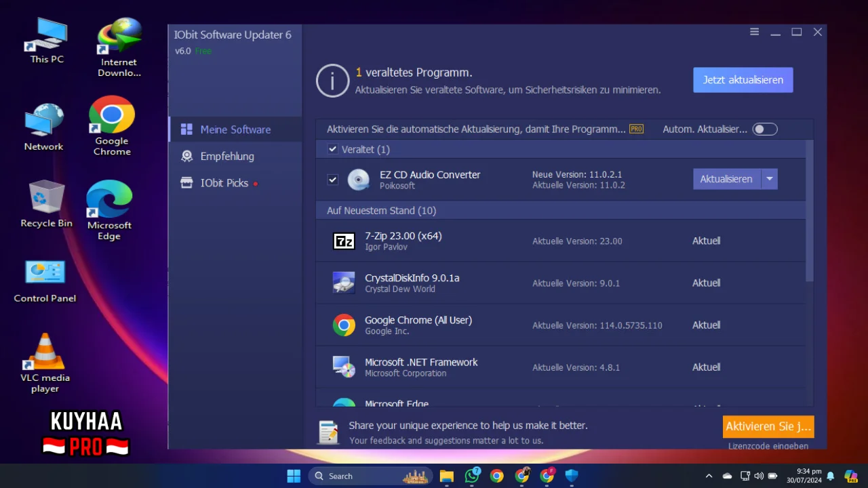Uncheck the EZ CD Audio Converter checkbox
This screenshot has height=488, width=868.
click(x=332, y=180)
